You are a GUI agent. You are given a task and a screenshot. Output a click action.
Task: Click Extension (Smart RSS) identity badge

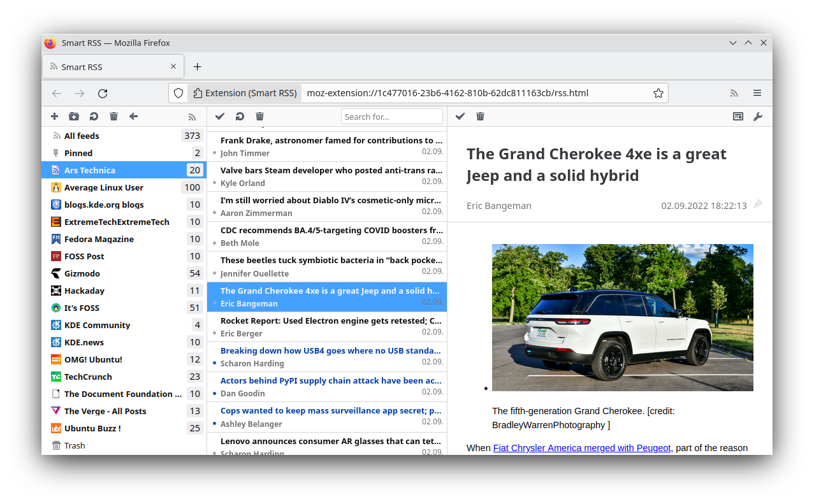pos(245,93)
